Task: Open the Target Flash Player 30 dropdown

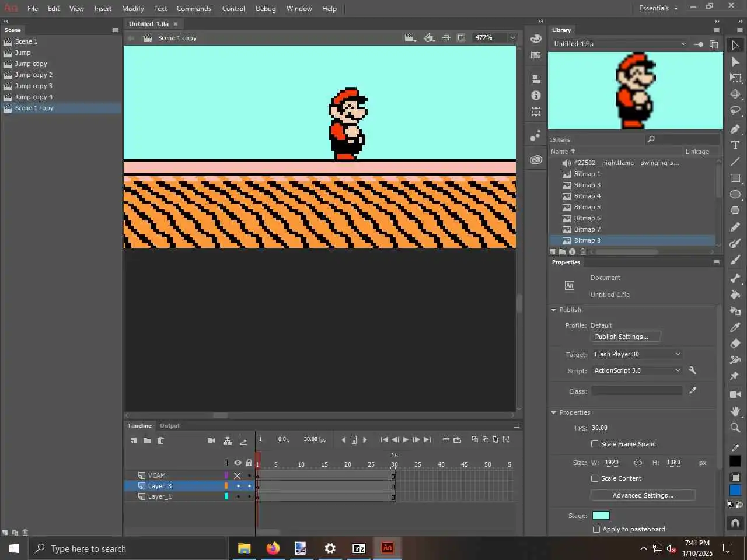Action: coord(637,354)
